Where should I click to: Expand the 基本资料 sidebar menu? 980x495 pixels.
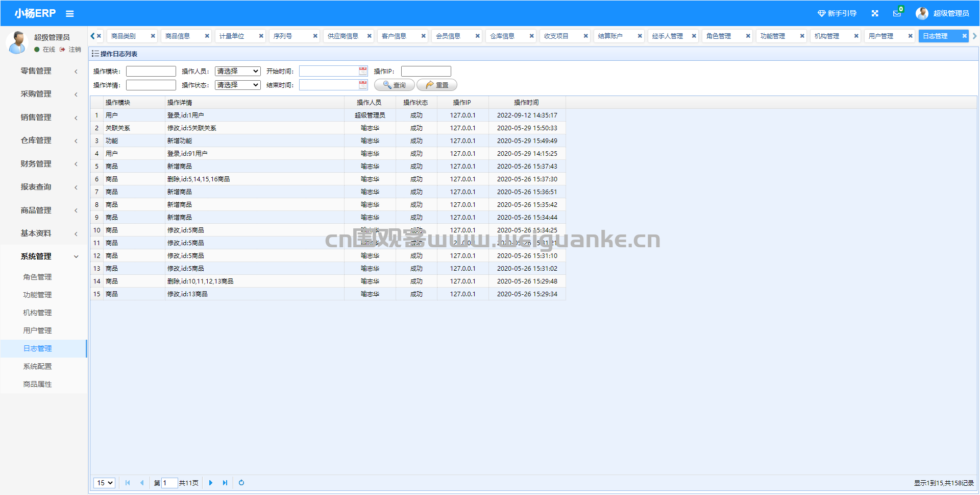click(x=44, y=233)
